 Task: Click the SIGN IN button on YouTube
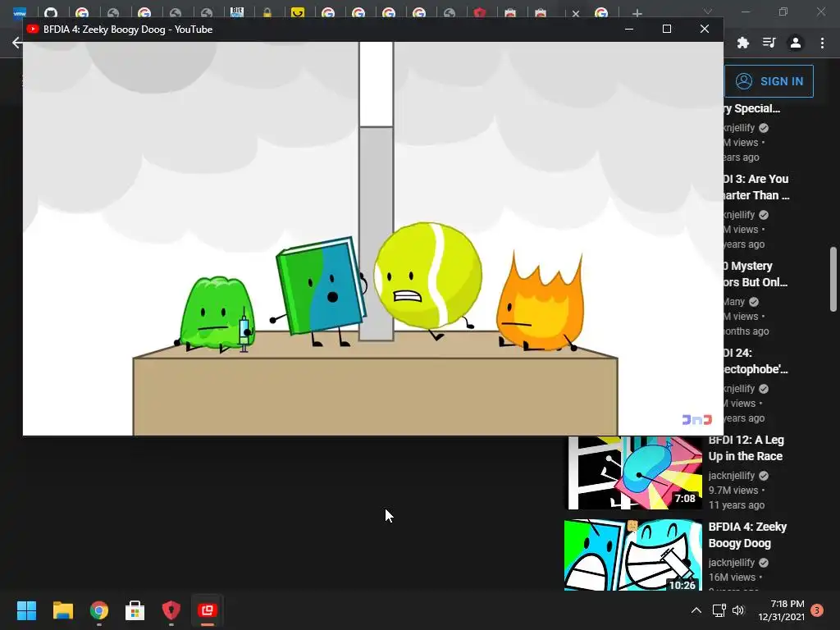tap(769, 81)
